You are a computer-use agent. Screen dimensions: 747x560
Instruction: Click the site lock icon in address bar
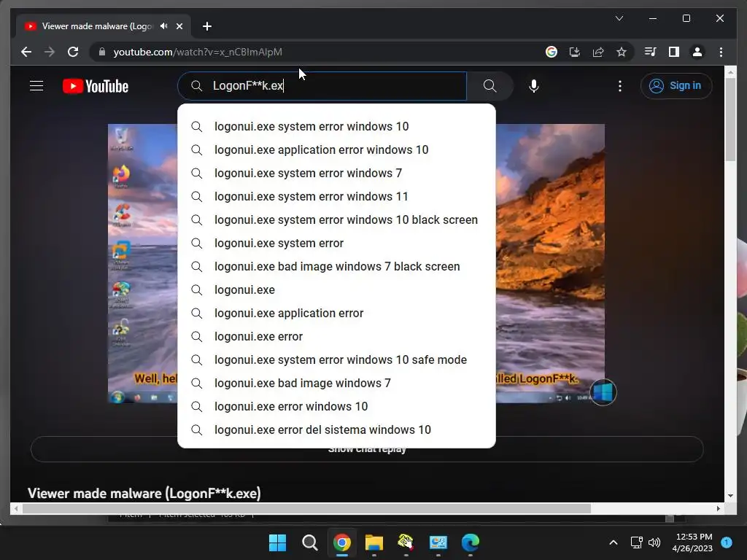tap(101, 52)
